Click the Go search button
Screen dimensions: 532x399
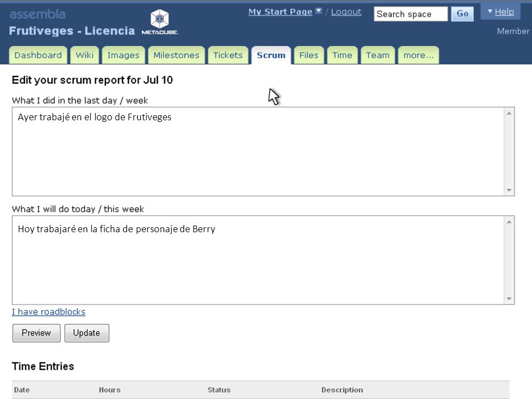pyautogui.click(x=462, y=14)
